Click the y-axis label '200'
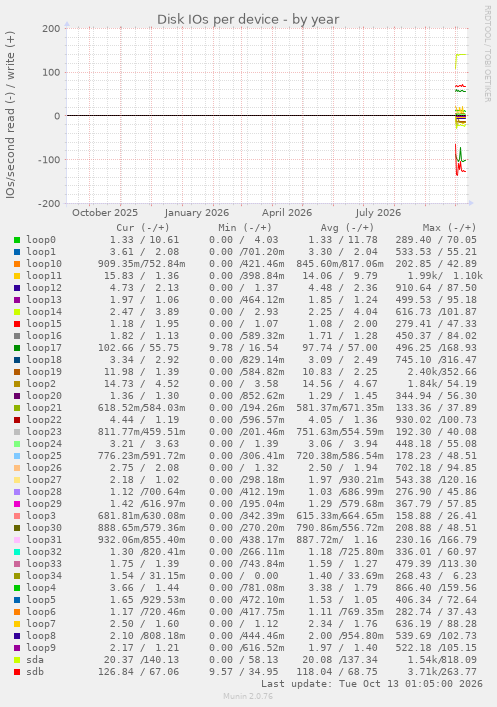The width and height of the screenshot is (497, 707). (51, 28)
